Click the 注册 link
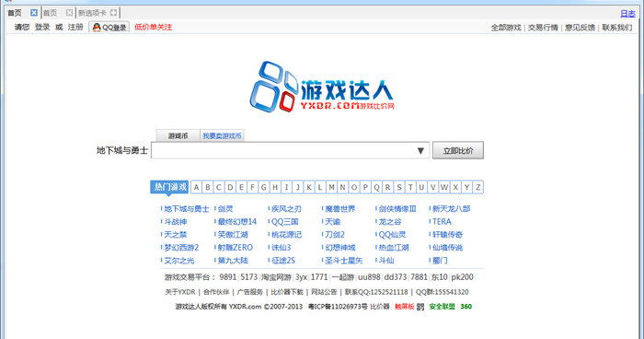This screenshot has width=644, height=339. point(75,27)
